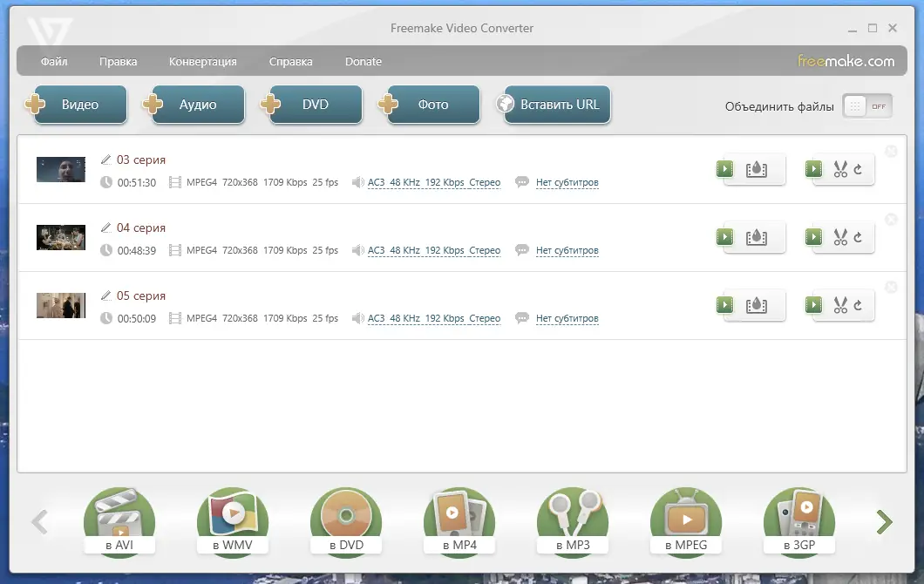Show previous output formats arrow

(39, 522)
